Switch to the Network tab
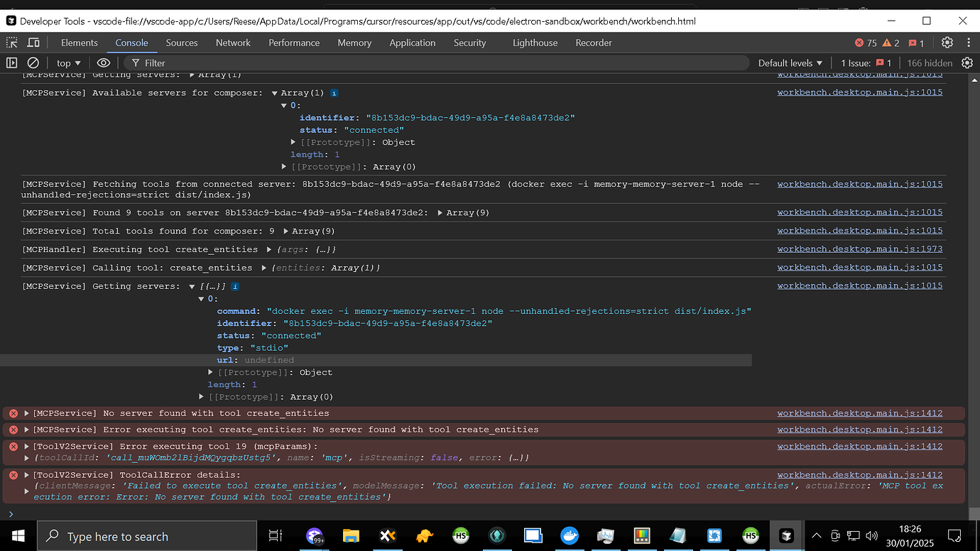This screenshot has height=551, width=980. (233, 43)
